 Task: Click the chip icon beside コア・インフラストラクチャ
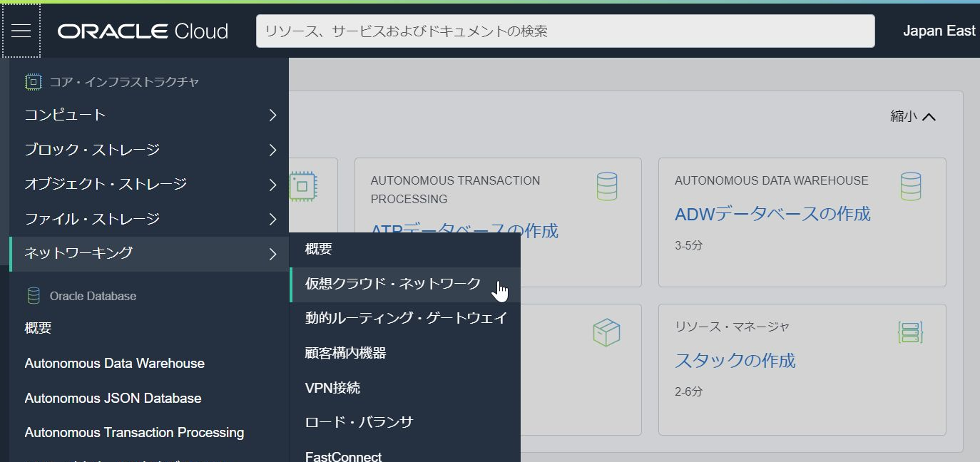click(33, 82)
